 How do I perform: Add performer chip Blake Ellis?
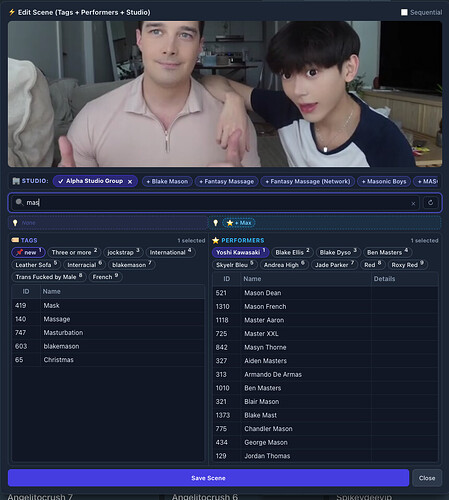pyautogui.click(x=292, y=252)
